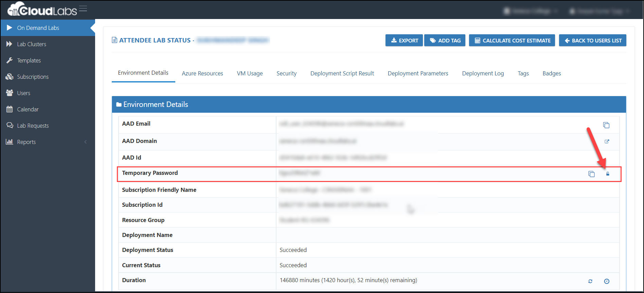Switch to the Azure Resources tab
This screenshot has width=644, height=293.
tap(202, 73)
